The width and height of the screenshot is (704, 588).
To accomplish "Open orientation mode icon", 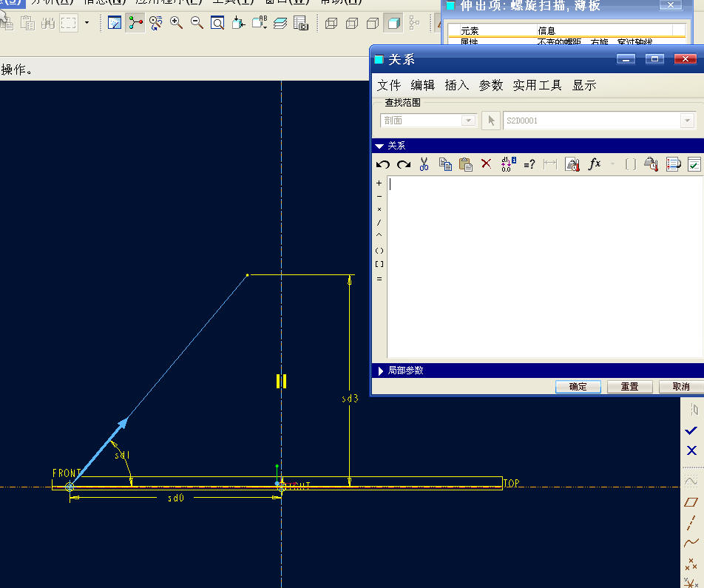I will [155, 23].
